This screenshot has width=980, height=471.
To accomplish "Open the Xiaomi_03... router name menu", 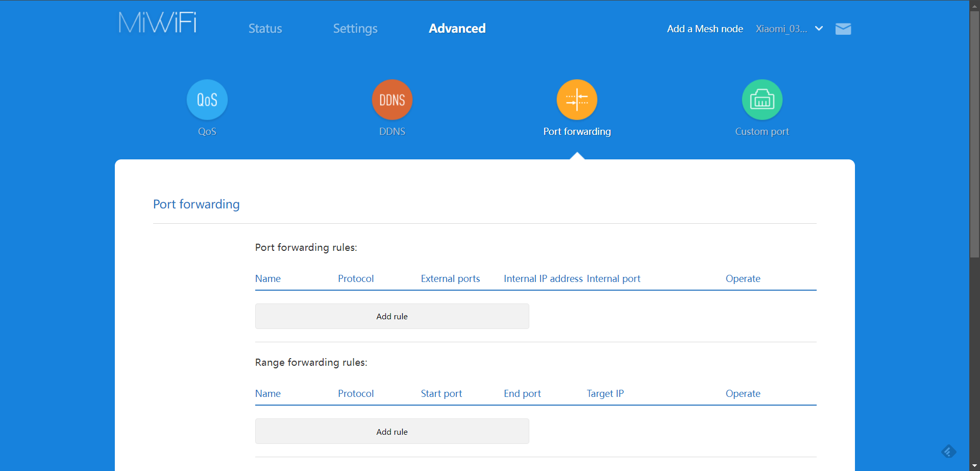I will click(781, 29).
